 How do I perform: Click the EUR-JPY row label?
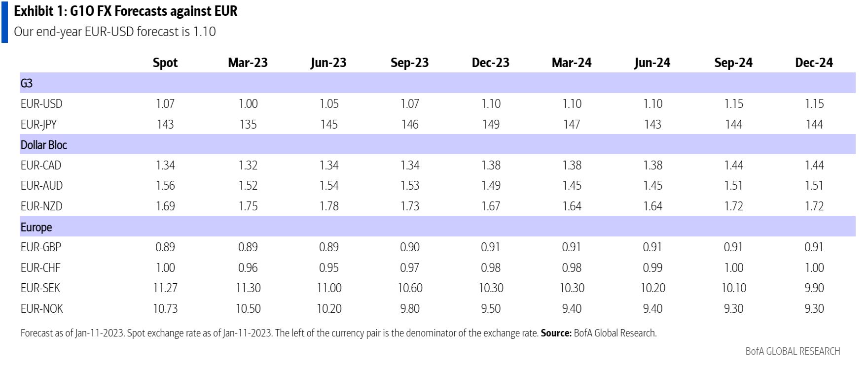point(38,124)
